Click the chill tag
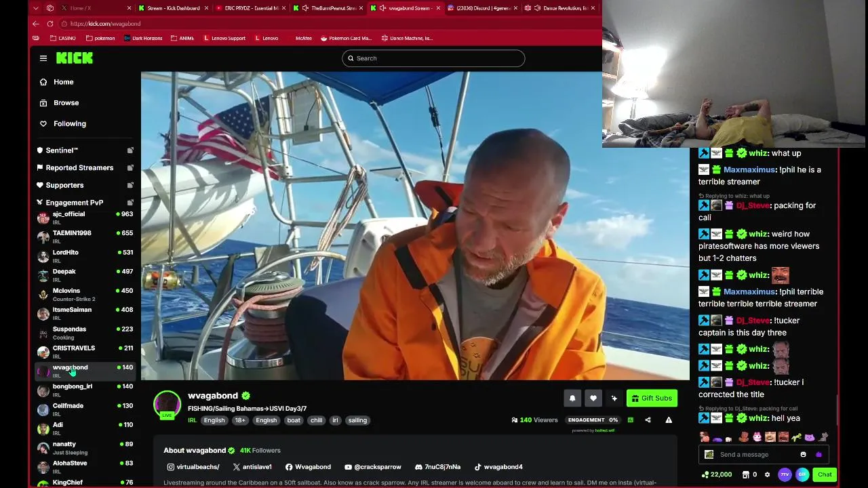Screen dimensions: 868x488 click(317, 420)
